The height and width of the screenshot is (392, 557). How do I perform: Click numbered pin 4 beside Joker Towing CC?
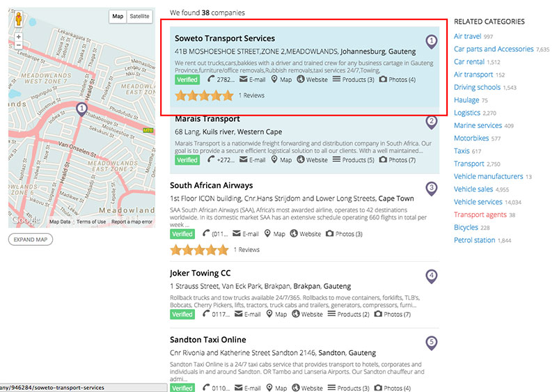pyautogui.click(x=431, y=276)
